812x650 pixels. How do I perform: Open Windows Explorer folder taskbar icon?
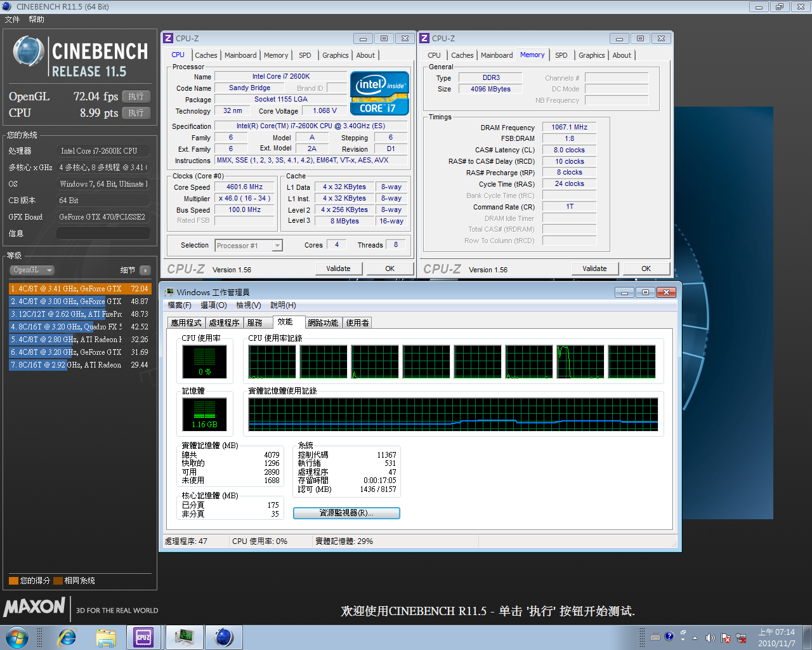106,637
